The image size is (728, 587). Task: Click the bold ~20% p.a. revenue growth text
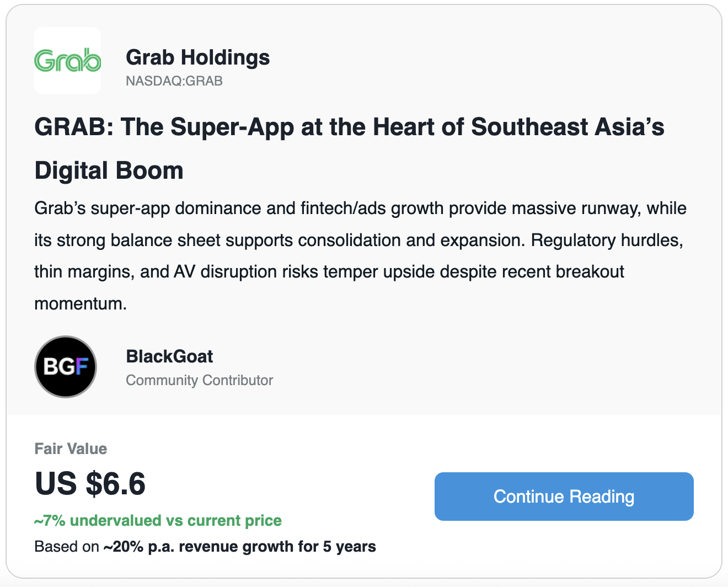pos(239,547)
